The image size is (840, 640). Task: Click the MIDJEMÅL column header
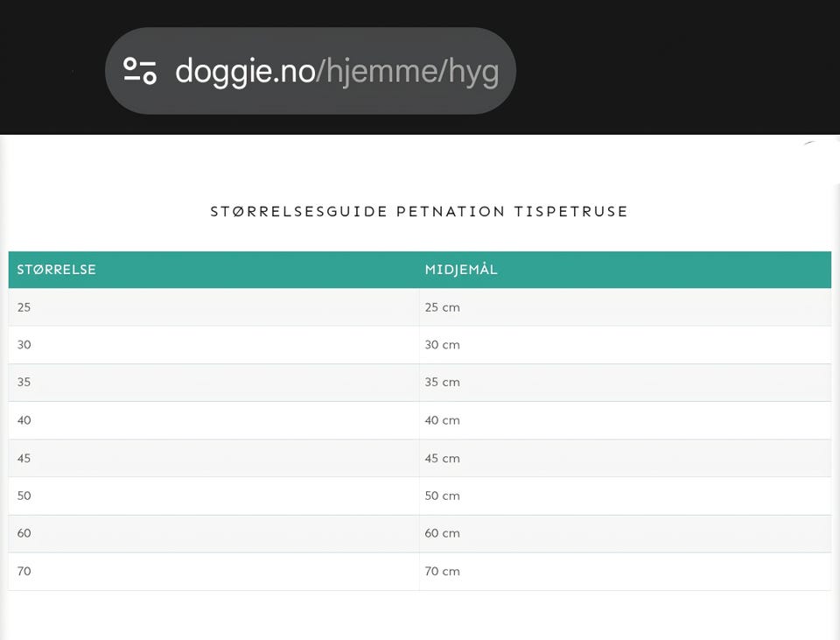(461, 270)
